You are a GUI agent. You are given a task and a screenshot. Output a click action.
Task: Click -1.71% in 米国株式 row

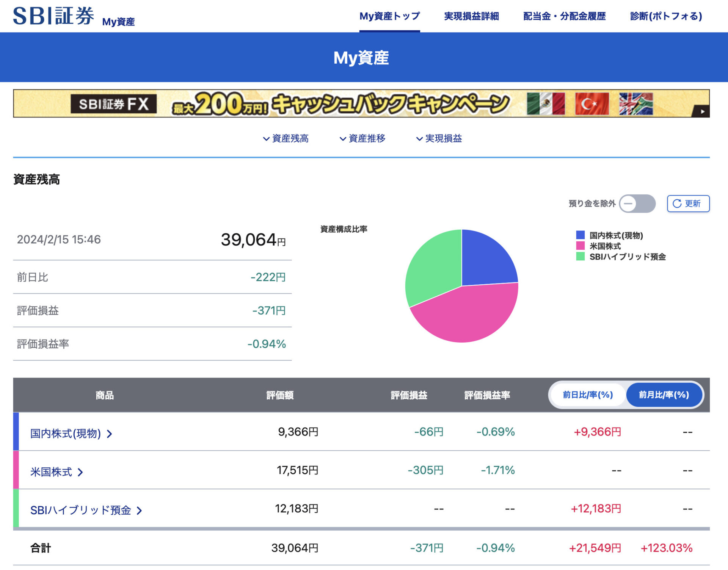[497, 470]
